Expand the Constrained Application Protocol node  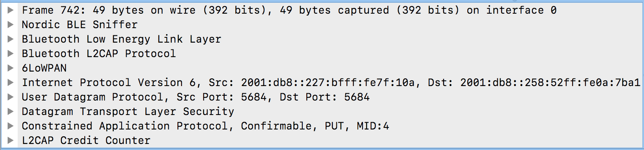pyautogui.click(x=11, y=126)
